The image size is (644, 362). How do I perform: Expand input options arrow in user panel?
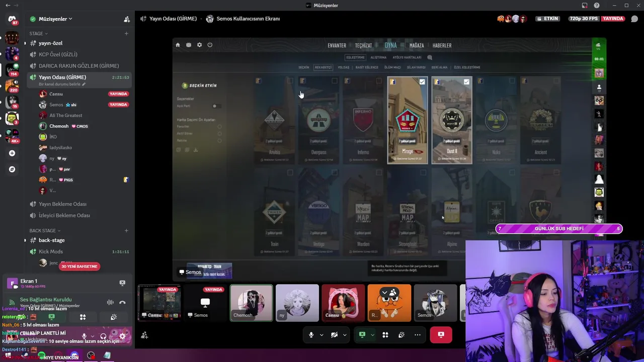coord(92,336)
